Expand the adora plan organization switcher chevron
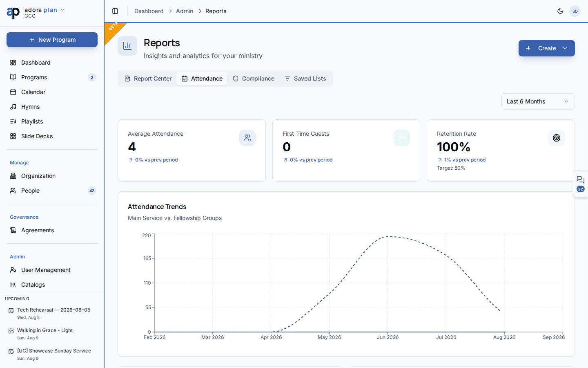 click(62, 10)
